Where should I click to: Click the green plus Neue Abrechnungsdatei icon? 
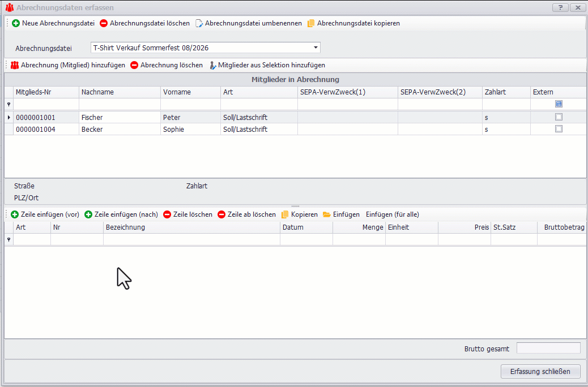coord(16,23)
